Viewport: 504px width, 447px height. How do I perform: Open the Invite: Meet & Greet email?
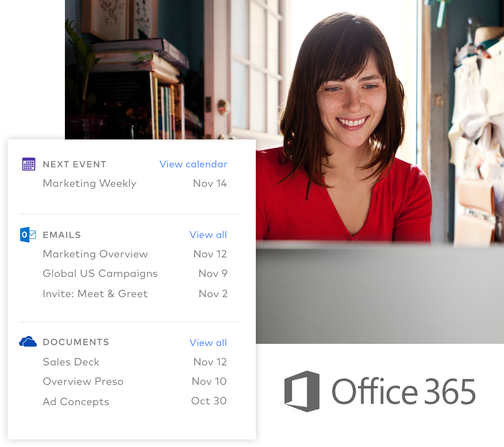click(x=95, y=294)
